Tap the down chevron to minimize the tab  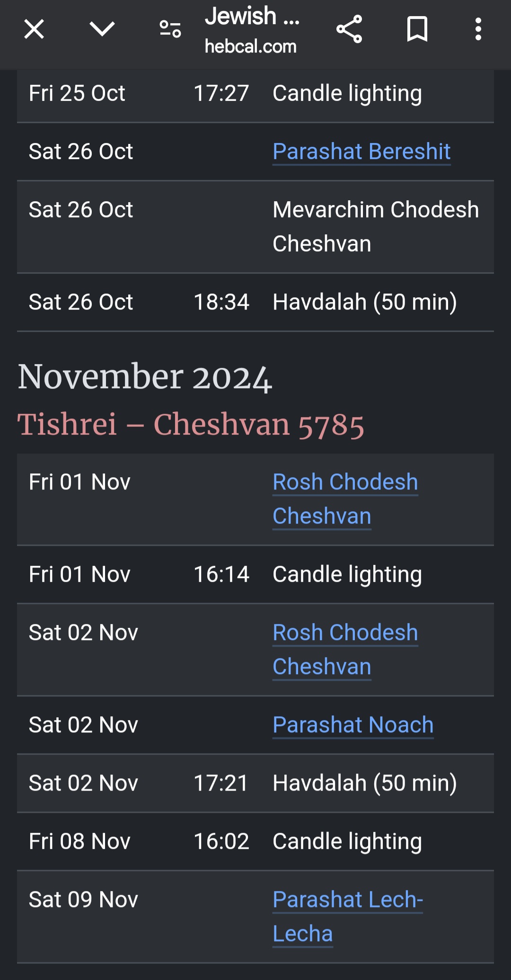click(102, 29)
